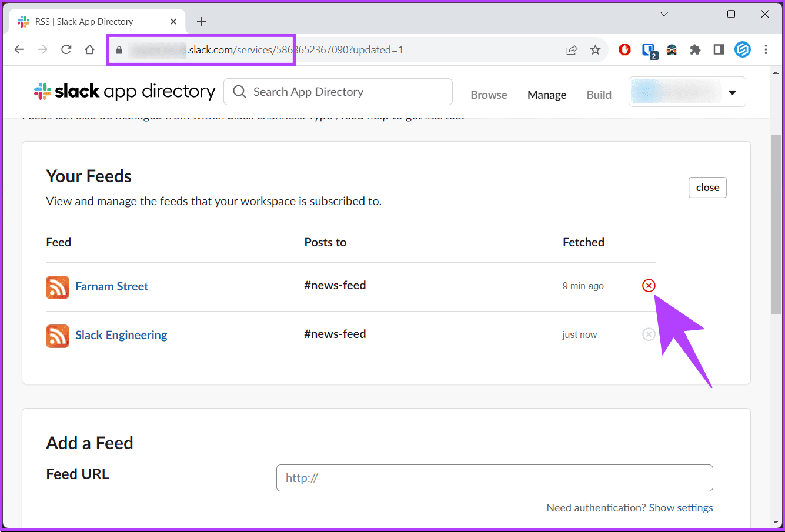Remove the Slack Engineering feed

[649, 334]
